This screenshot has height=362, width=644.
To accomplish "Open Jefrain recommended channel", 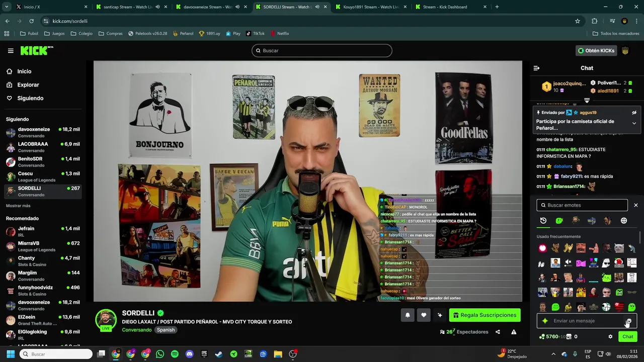I will pyautogui.click(x=43, y=231).
